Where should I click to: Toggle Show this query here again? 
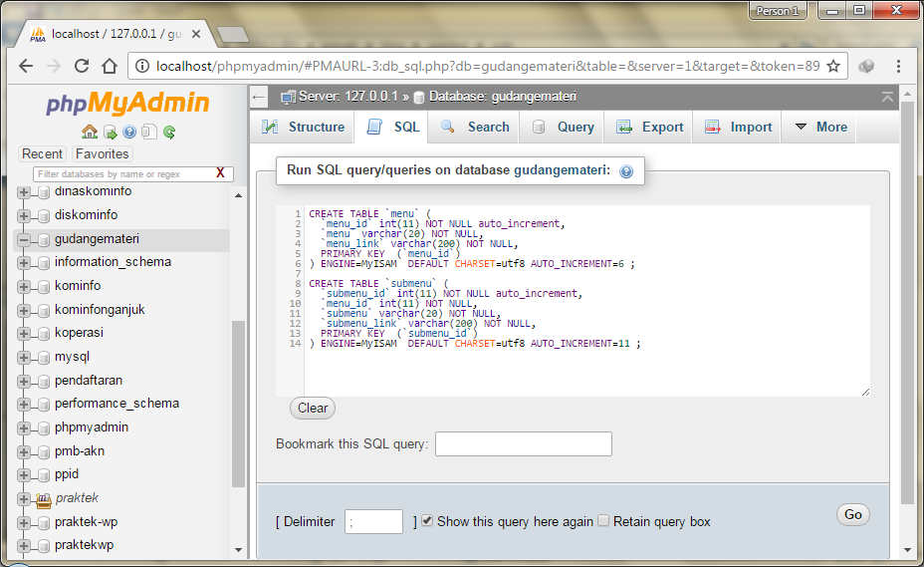coord(427,520)
